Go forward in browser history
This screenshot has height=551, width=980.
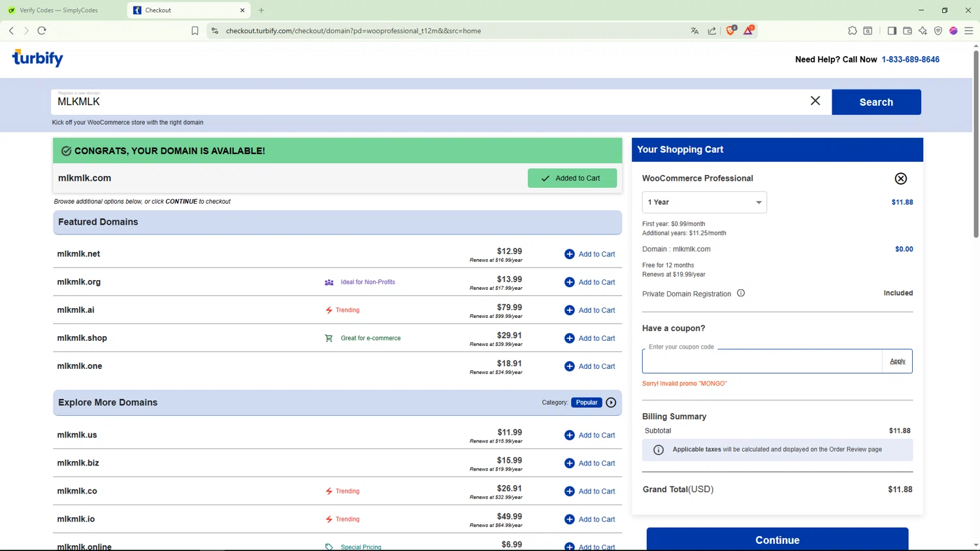(26, 31)
